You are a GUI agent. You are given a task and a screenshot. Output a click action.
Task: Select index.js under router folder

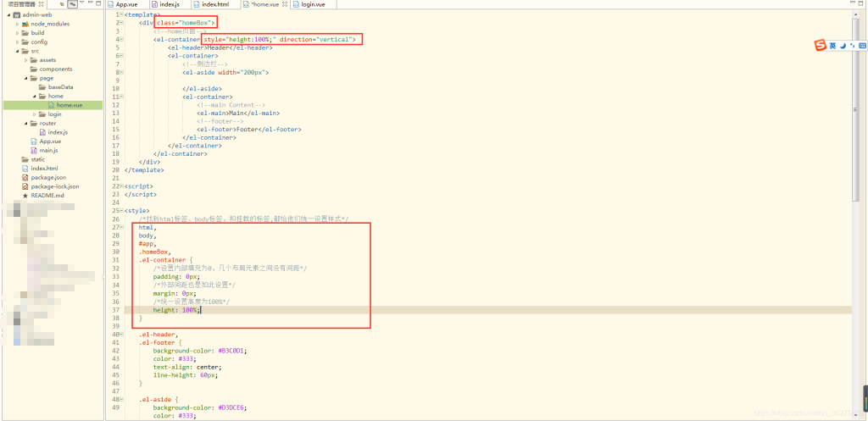click(58, 132)
